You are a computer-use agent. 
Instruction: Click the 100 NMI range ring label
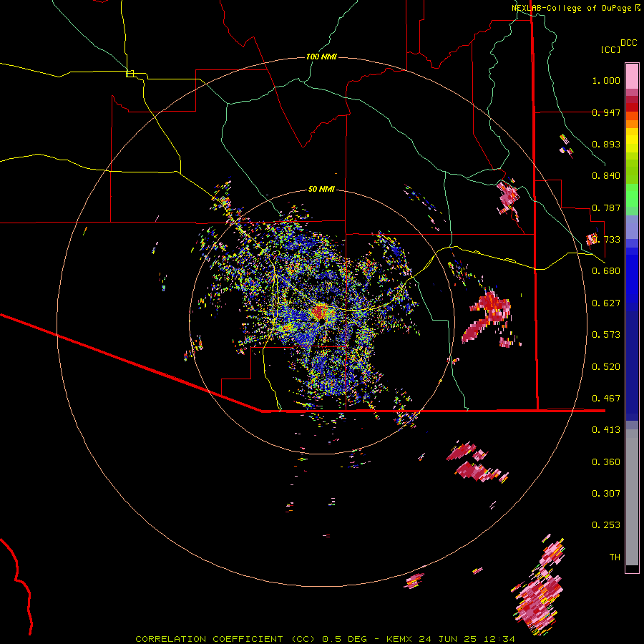pyautogui.click(x=321, y=57)
